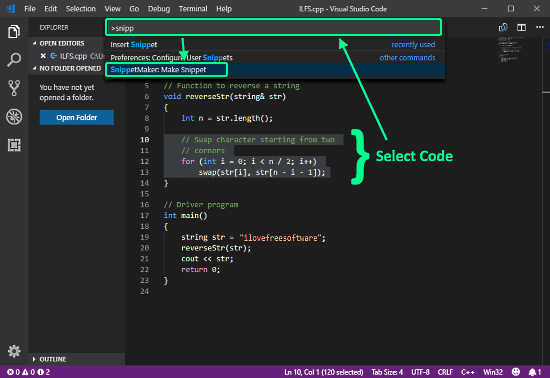Viewport: 550px width, 378px height.
Task: Open the Edit menu
Action: [51, 9]
